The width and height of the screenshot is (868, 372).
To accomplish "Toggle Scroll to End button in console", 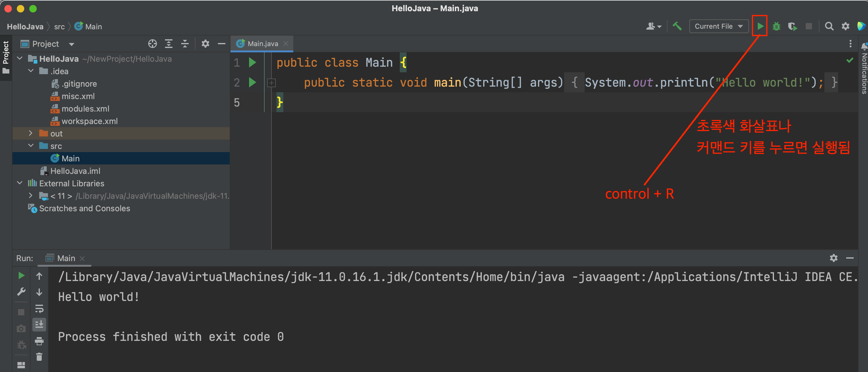I will pyautogui.click(x=39, y=324).
